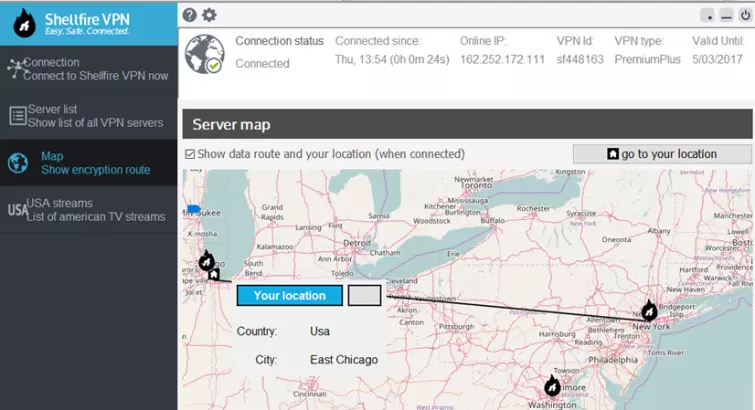Click the blue marker near Milwaukee
Viewport: 755px width, 410px height.
193,209
